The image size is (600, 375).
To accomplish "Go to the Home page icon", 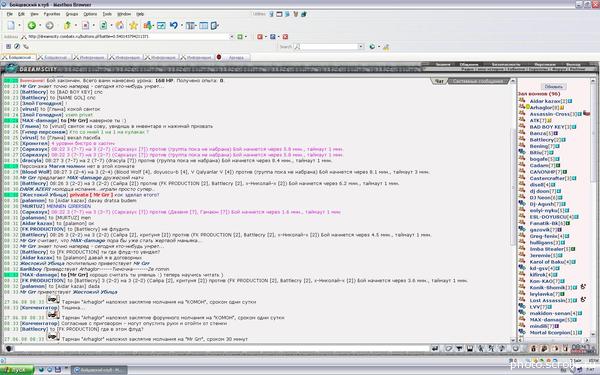I will tap(119, 26).
